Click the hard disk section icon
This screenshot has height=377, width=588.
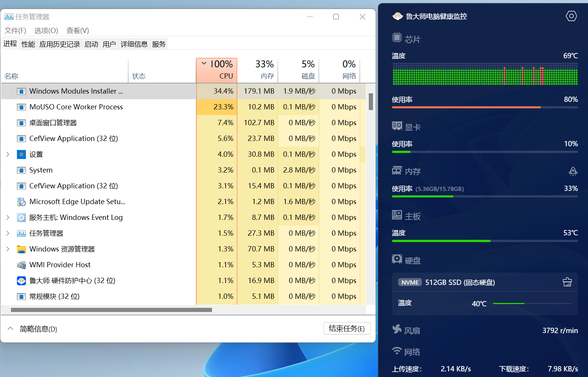point(397,259)
